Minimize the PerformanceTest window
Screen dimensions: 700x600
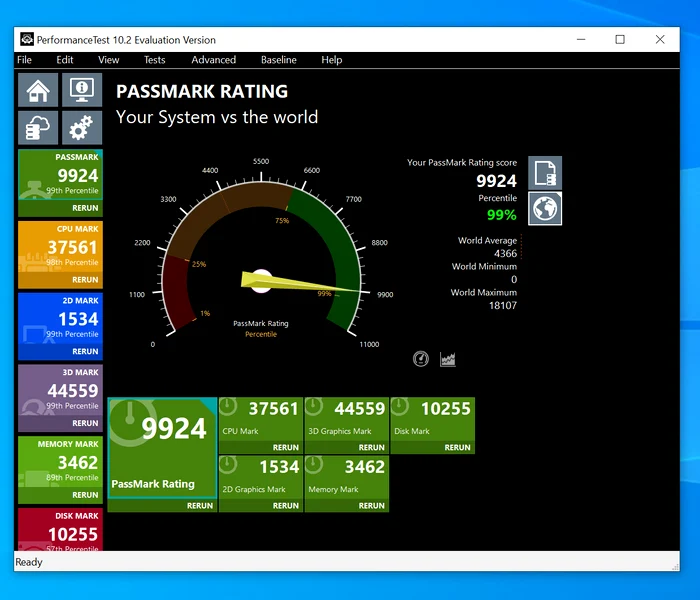click(x=581, y=39)
